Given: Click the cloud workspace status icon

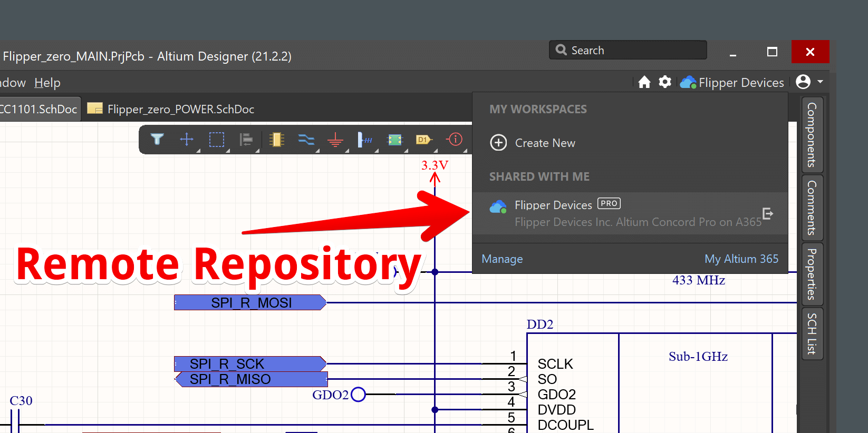Looking at the screenshot, I should tap(688, 82).
